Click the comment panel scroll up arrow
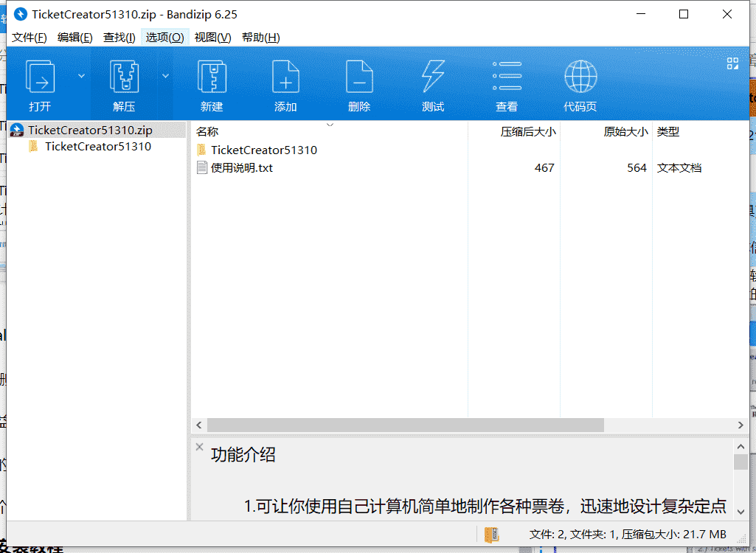 (x=741, y=446)
